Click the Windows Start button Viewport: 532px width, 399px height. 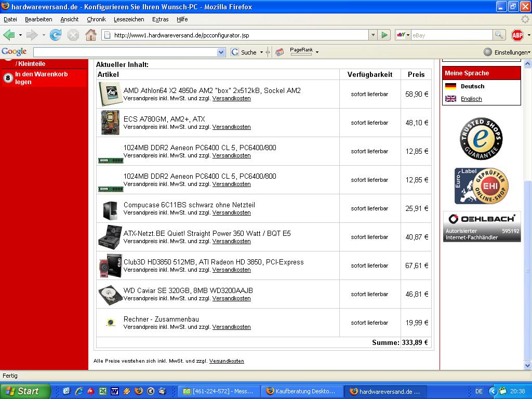click(25, 391)
